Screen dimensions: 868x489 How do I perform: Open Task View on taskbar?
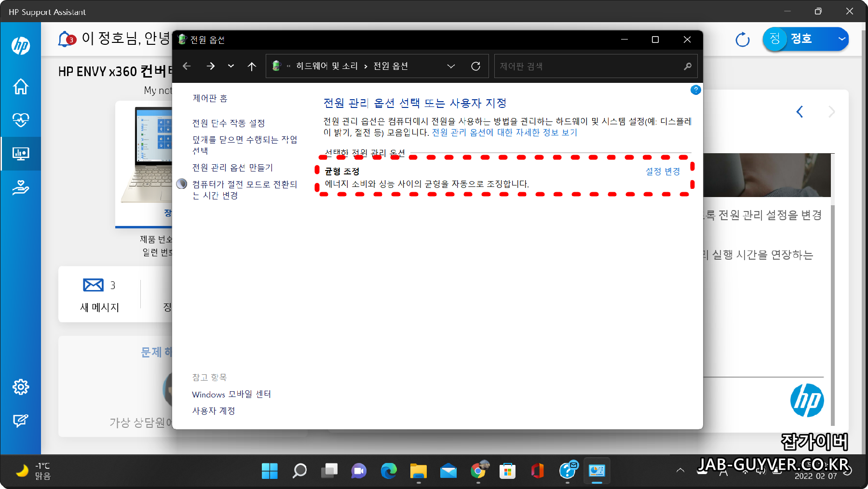(x=329, y=471)
